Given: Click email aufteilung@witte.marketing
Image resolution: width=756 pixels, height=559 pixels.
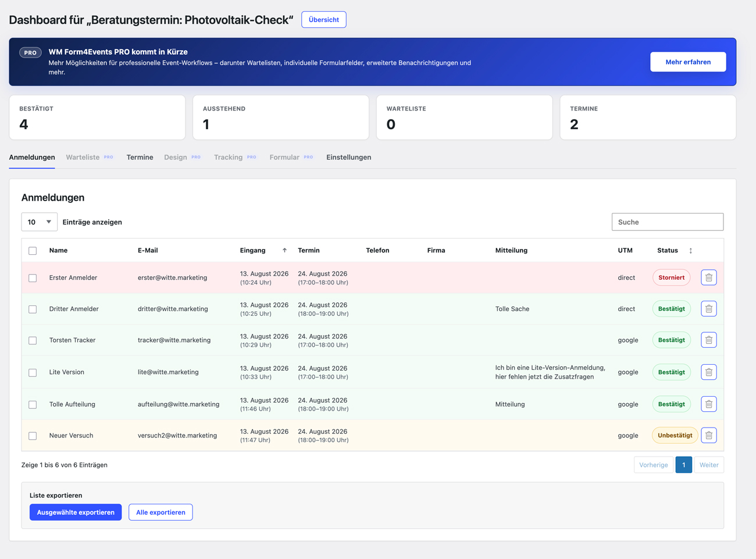Looking at the screenshot, I should tap(179, 404).
